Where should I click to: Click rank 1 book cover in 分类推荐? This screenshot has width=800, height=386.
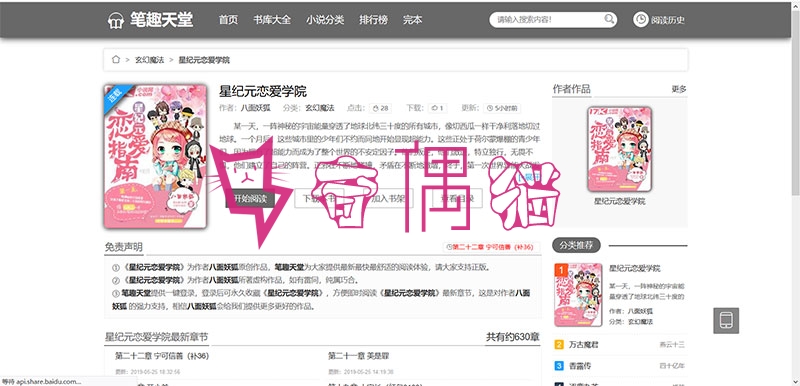(x=578, y=295)
